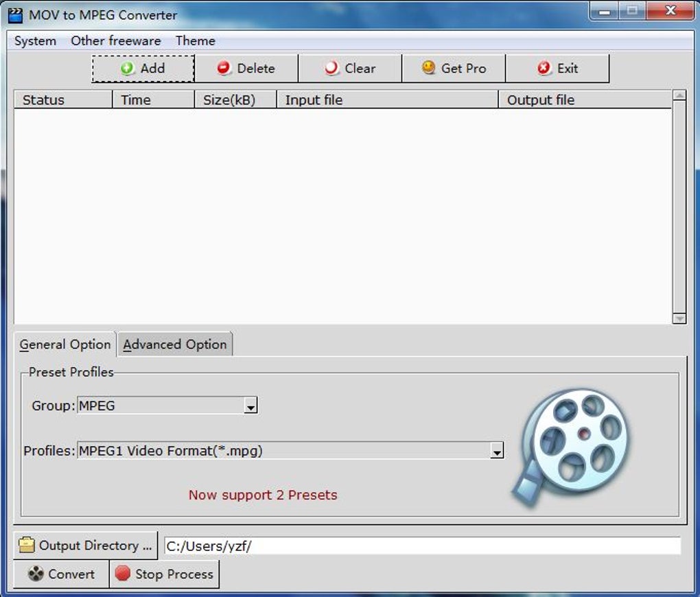Click the Time column header
Image resolution: width=700 pixels, height=597 pixels.
click(154, 99)
